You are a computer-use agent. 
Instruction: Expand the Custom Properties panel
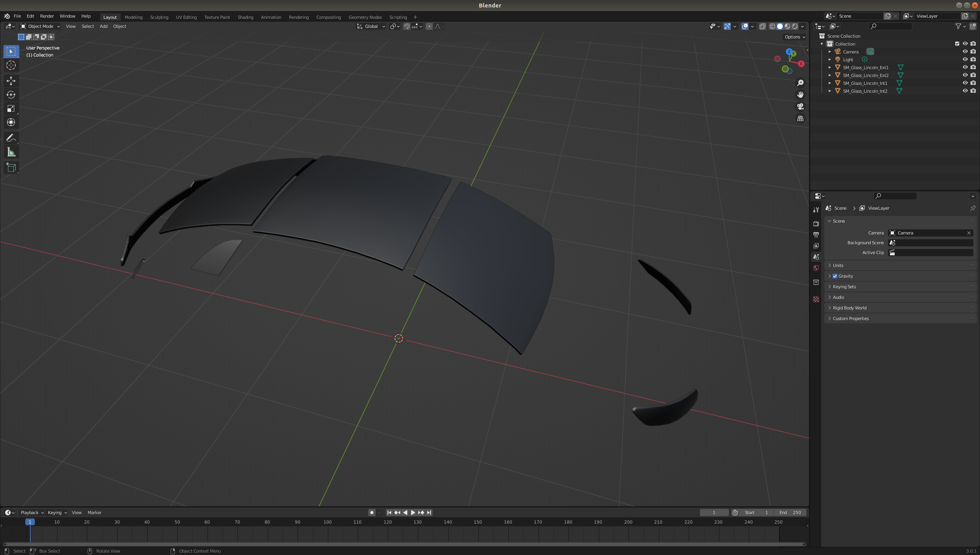click(900, 319)
